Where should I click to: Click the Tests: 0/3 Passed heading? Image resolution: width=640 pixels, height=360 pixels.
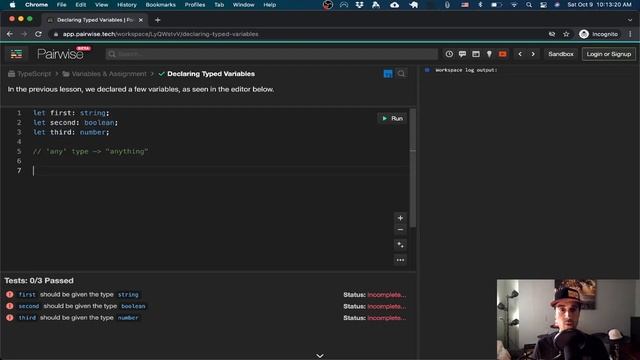coord(39,281)
